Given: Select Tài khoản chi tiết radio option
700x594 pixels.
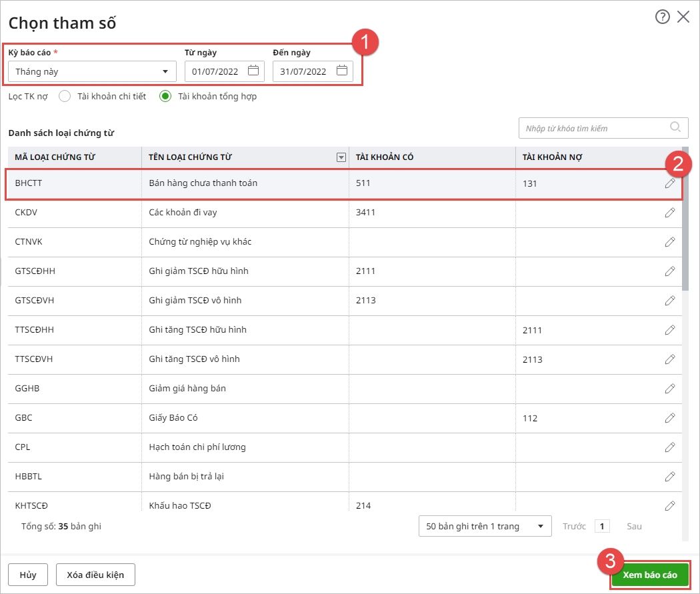Looking at the screenshot, I should (65, 96).
